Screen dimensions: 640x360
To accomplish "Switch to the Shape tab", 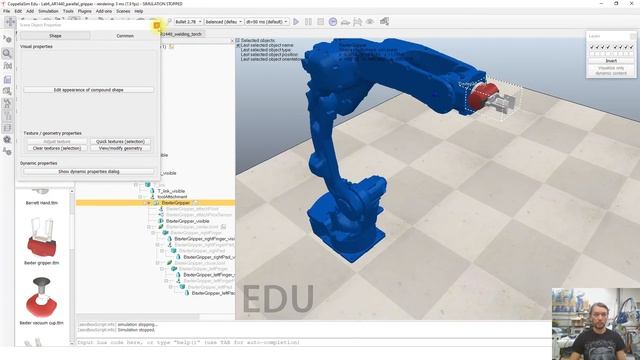I will (55, 36).
